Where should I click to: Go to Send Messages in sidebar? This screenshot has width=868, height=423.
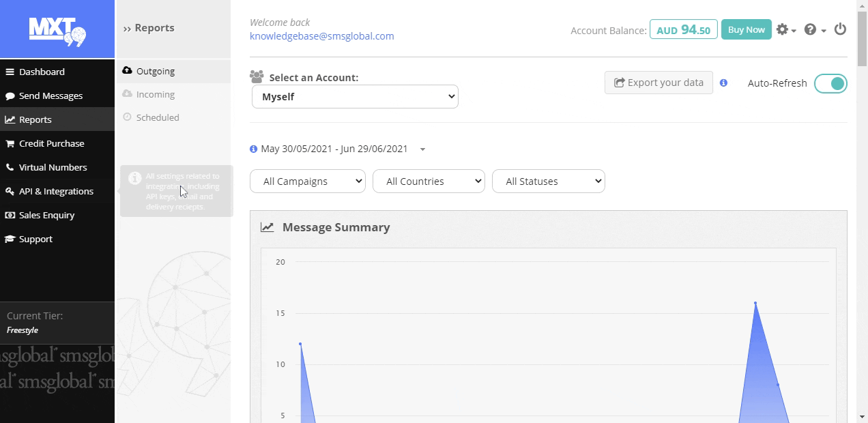click(50, 96)
